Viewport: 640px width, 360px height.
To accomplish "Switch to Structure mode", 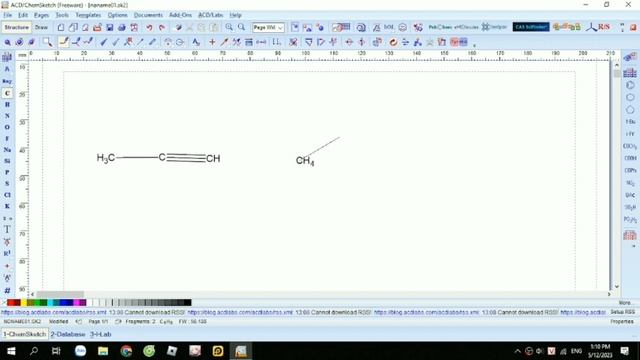I will pos(17,27).
